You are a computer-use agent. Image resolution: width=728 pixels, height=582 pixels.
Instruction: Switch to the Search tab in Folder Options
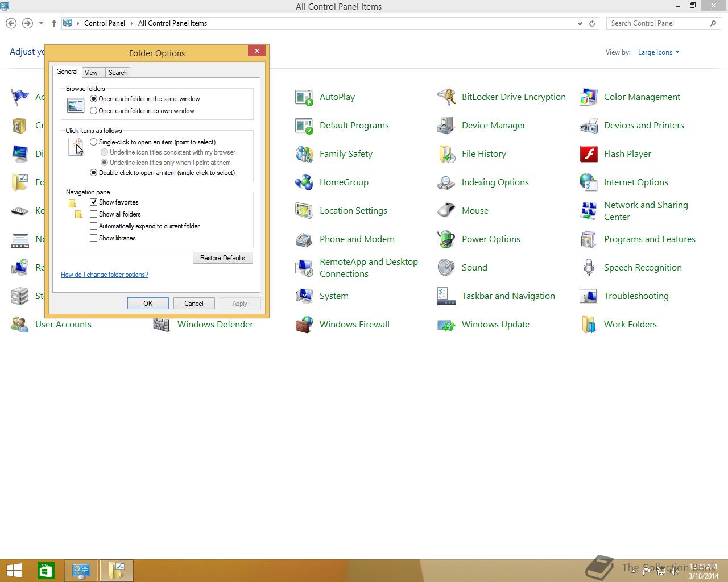click(x=118, y=73)
